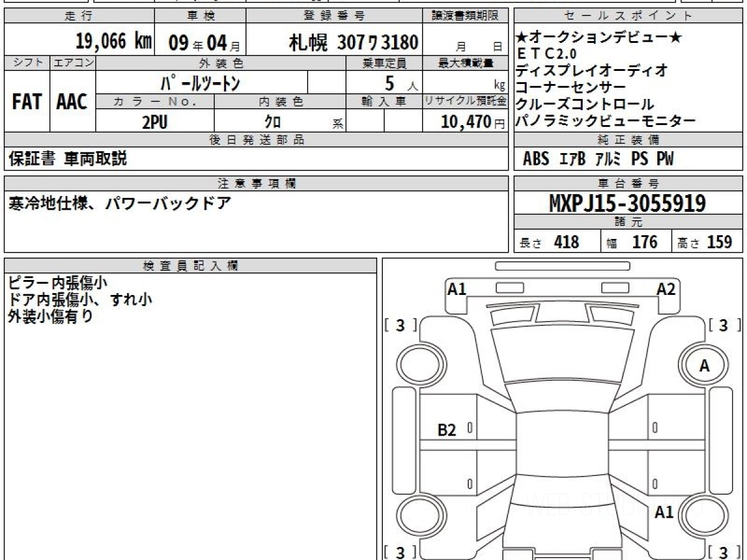Select the FAT shift value
This screenshot has height=560, width=747.
click(27, 103)
